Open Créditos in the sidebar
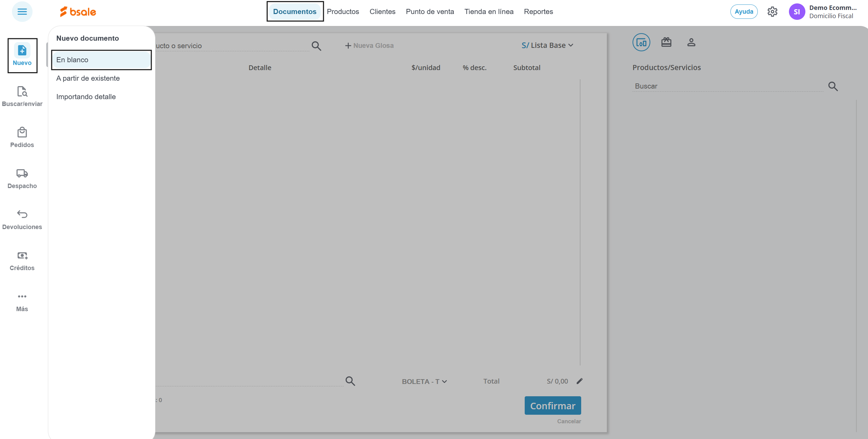 point(22,261)
